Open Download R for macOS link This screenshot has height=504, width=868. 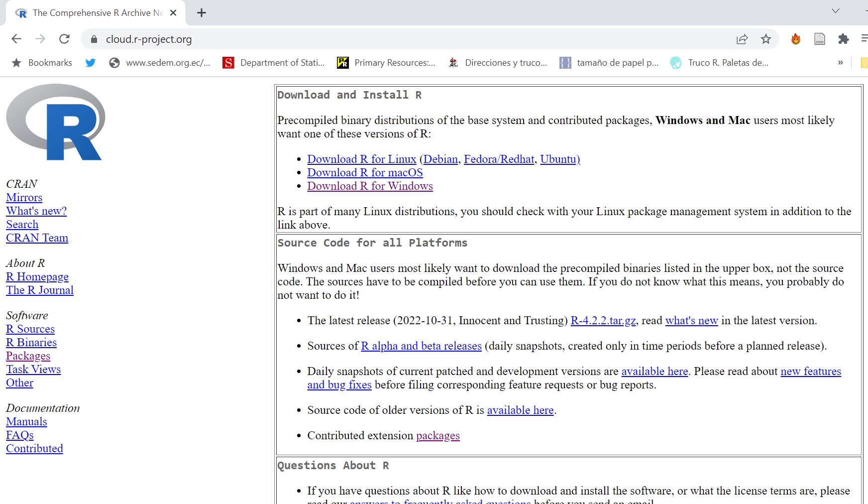tap(365, 172)
